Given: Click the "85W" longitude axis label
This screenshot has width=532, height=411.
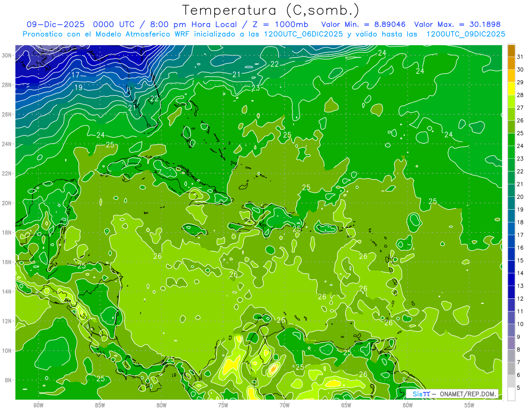Looking at the screenshot, I should pos(100,405).
